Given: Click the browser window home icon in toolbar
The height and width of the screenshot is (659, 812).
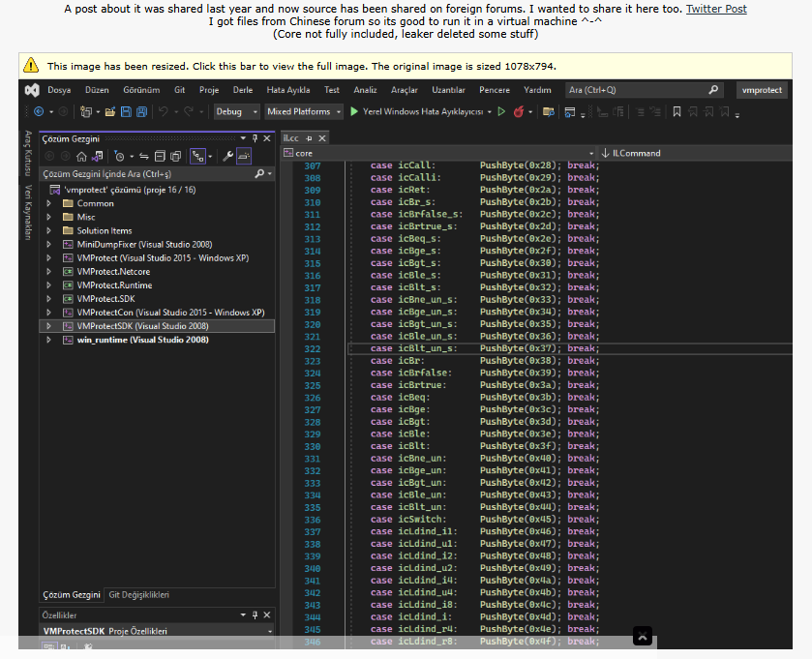Looking at the screenshot, I should pos(570,112).
